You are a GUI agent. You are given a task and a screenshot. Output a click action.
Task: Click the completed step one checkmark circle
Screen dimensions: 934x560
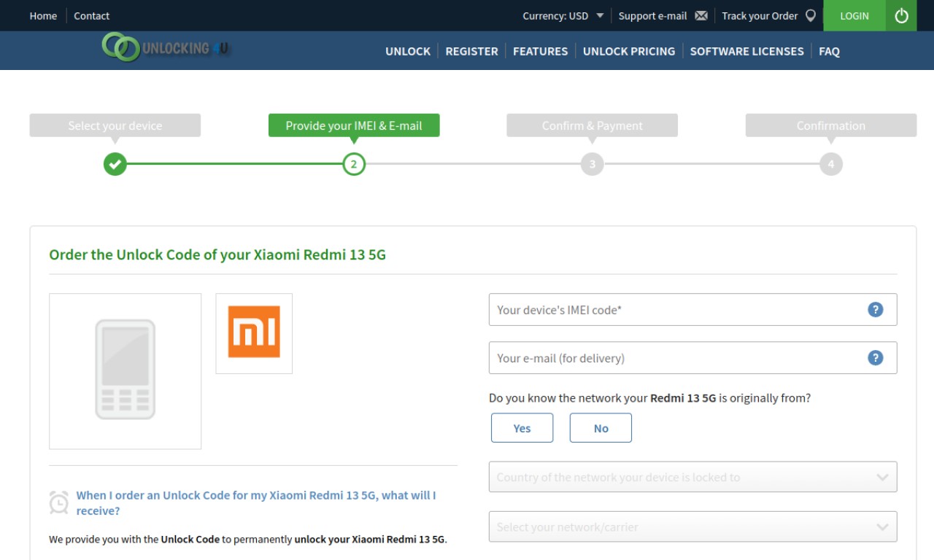[115, 164]
